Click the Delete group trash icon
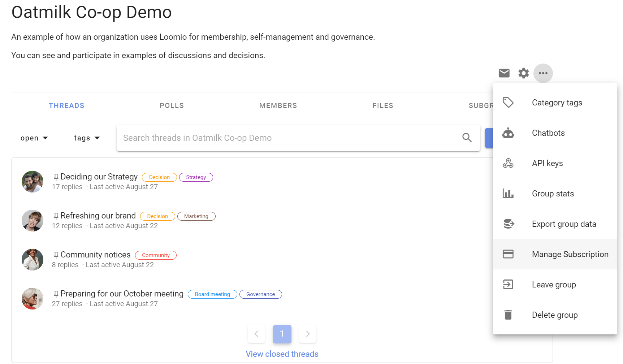The height and width of the screenshot is (364, 623). coord(508,315)
